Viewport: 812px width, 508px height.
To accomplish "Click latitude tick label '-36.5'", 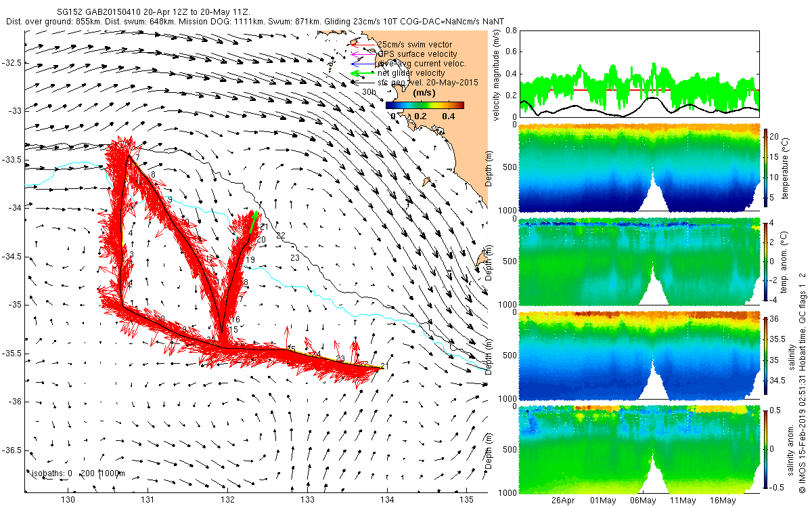I will click(x=12, y=450).
